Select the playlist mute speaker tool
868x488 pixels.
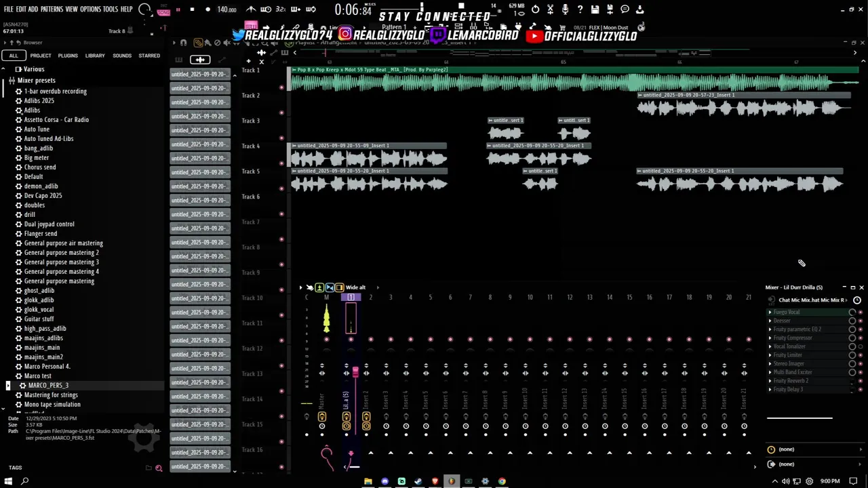tap(226, 43)
